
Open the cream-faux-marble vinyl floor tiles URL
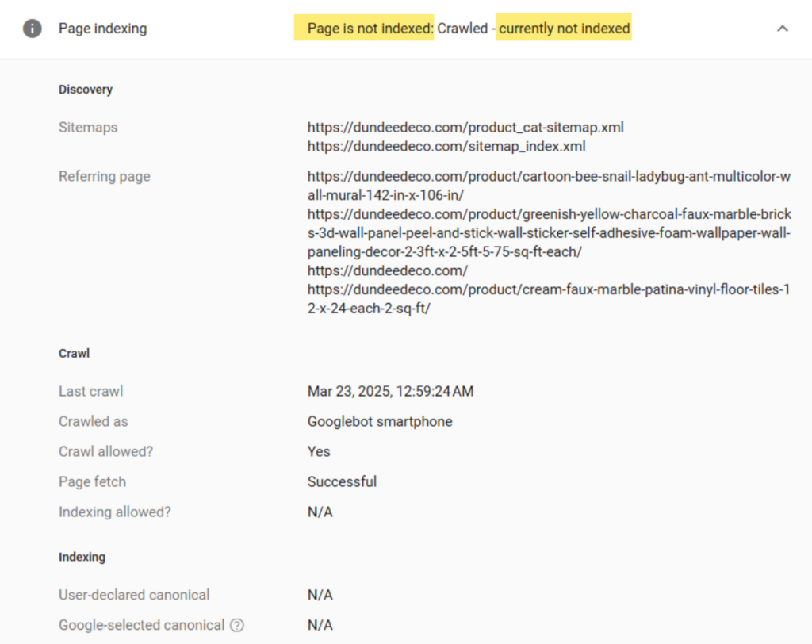pyautogui.click(x=549, y=299)
